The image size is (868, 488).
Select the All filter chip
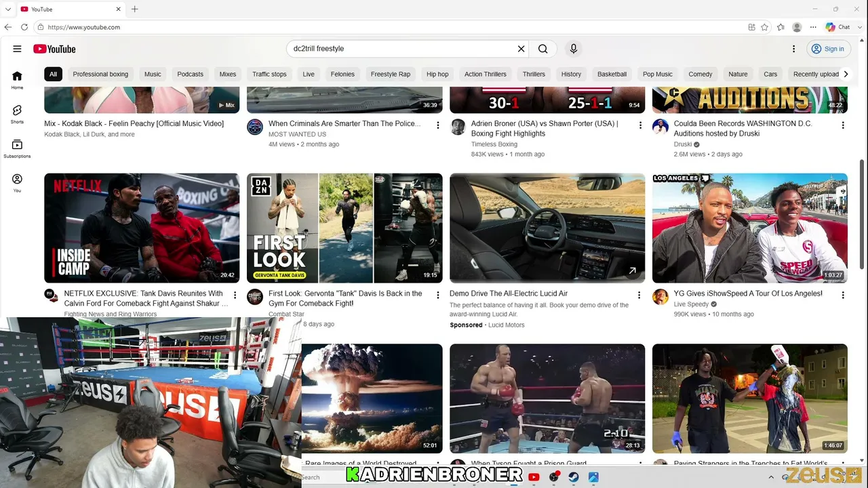click(53, 74)
